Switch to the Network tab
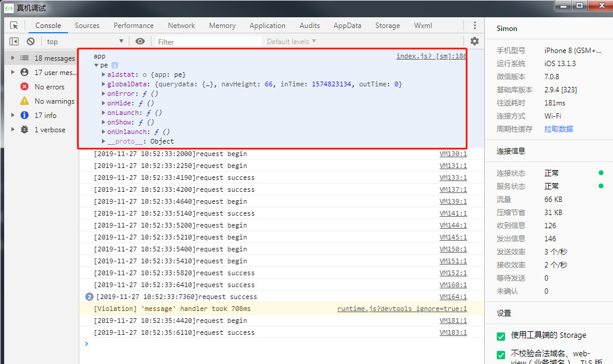The image size is (613, 364). 181,26
